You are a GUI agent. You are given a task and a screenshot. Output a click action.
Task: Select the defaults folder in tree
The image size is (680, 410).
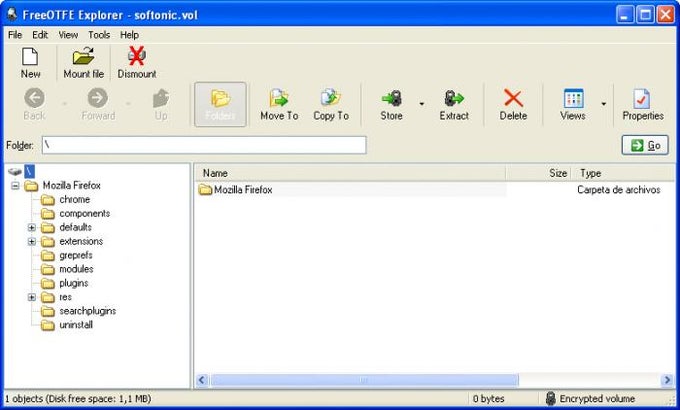[x=75, y=227]
